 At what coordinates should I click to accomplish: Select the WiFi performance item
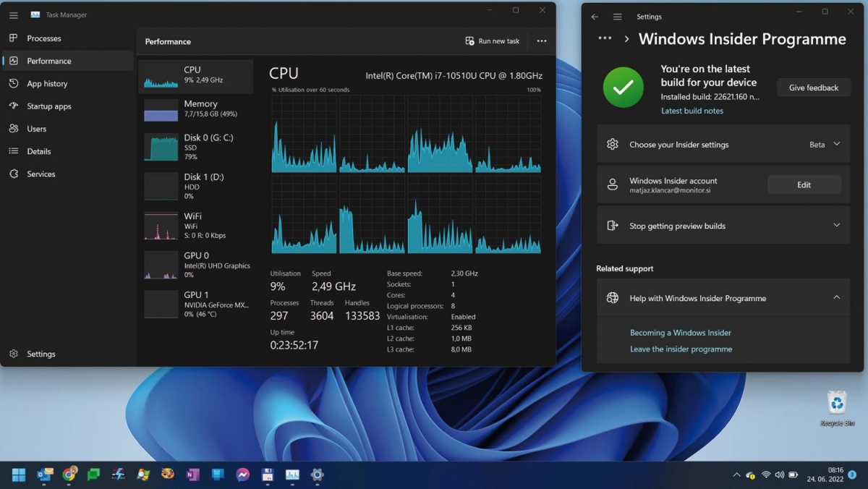click(196, 226)
